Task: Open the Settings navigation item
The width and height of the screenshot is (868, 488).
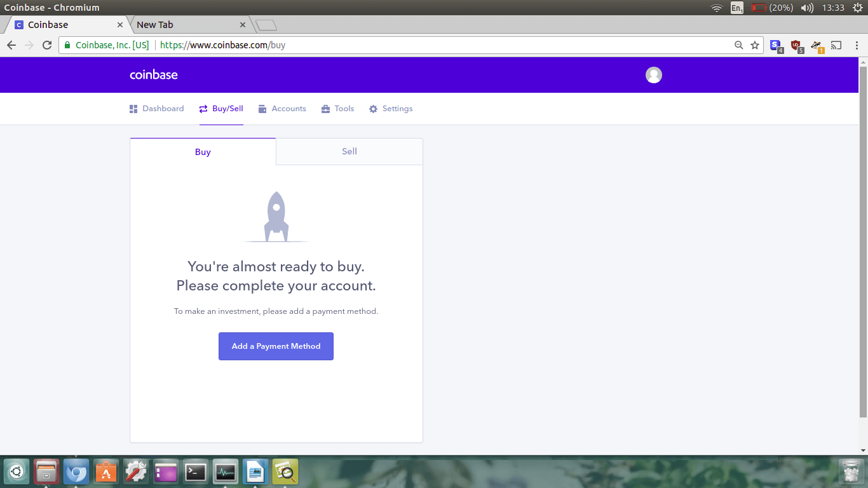Action: point(391,109)
